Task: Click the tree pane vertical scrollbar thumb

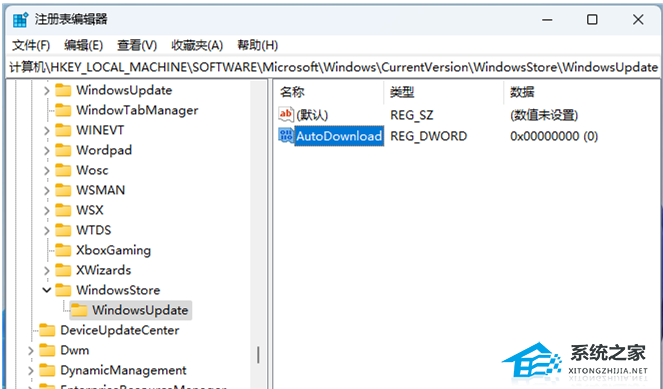Action: (258, 356)
